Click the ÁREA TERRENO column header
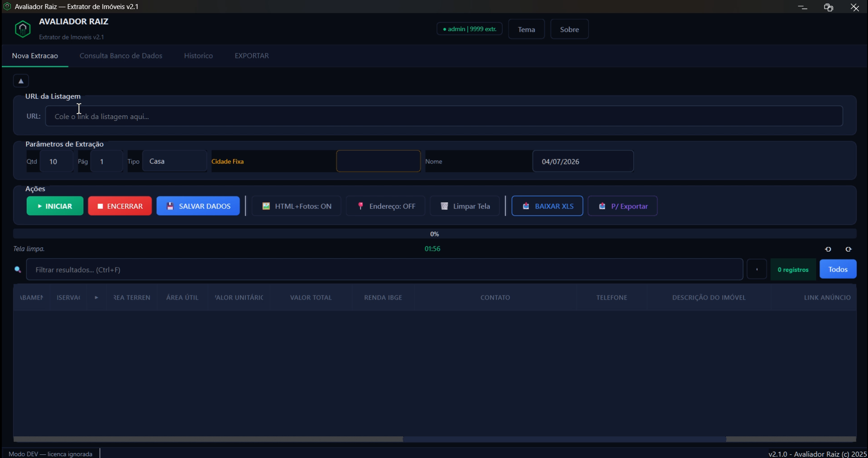The image size is (868, 458). coord(132,297)
